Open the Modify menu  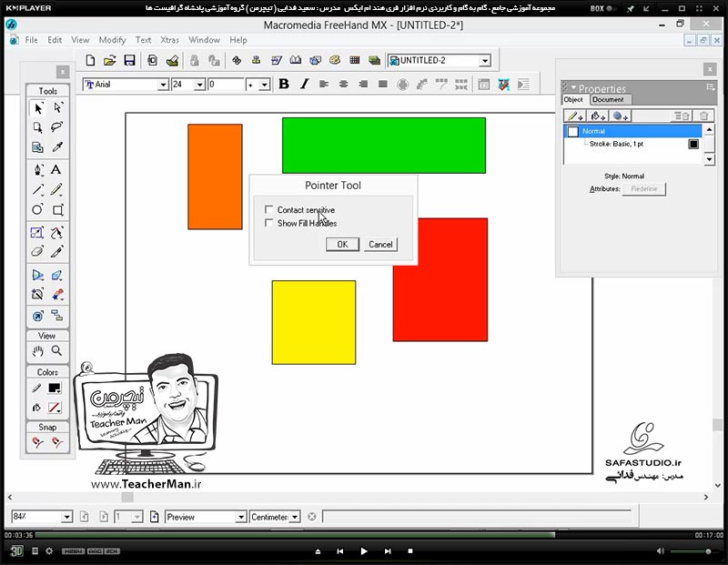click(112, 40)
